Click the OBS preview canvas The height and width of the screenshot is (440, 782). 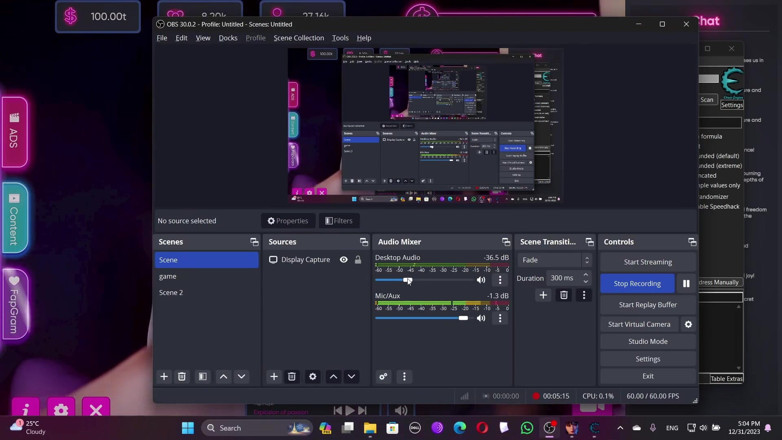click(x=425, y=125)
